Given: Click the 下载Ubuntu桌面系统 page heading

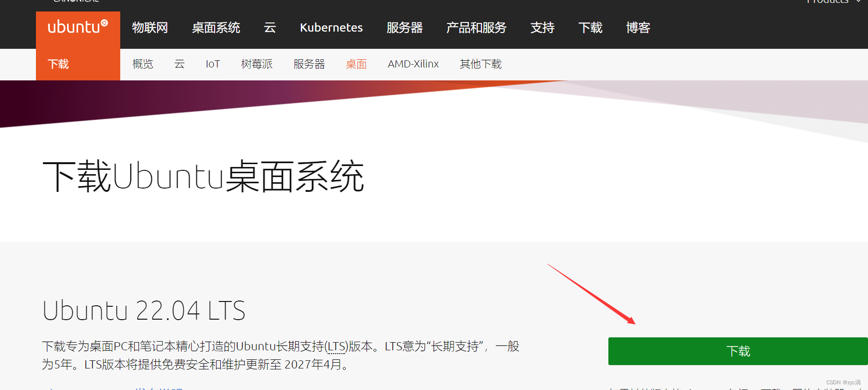Looking at the screenshot, I should click(x=204, y=177).
